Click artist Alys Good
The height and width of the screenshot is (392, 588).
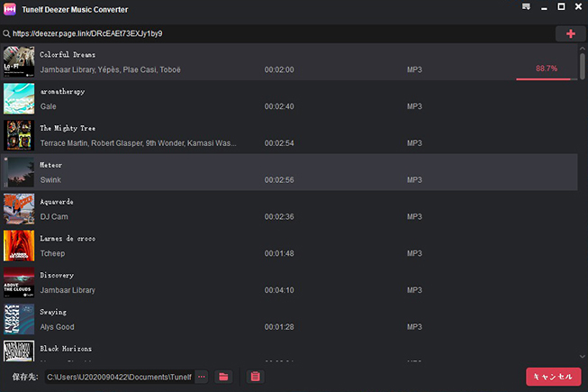(57, 327)
